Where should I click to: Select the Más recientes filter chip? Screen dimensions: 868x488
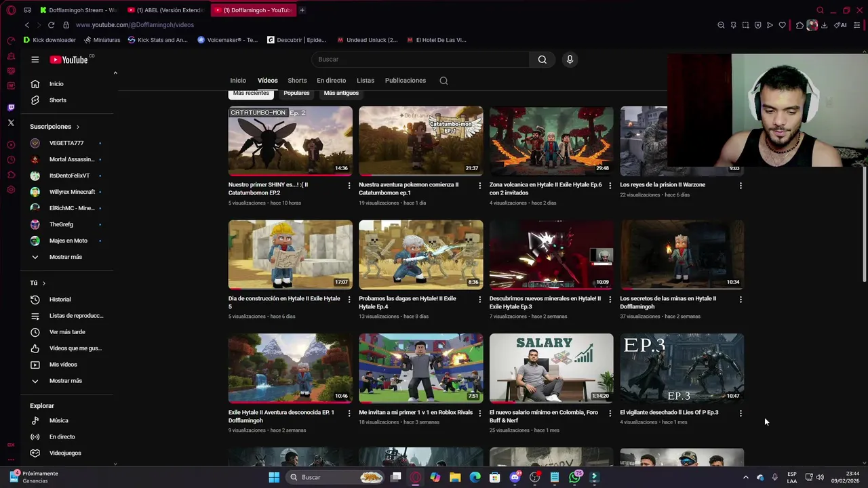tap(251, 93)
